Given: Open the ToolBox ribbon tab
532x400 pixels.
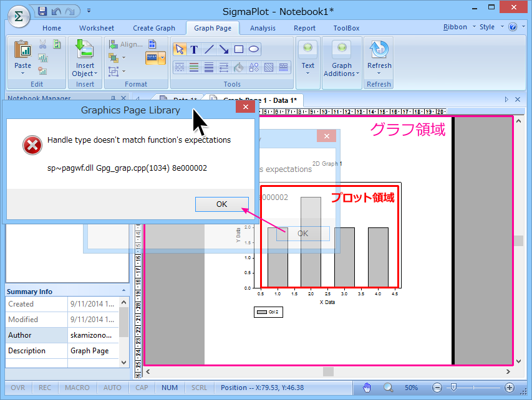Looking at the screenshot, I should (346, 28).
